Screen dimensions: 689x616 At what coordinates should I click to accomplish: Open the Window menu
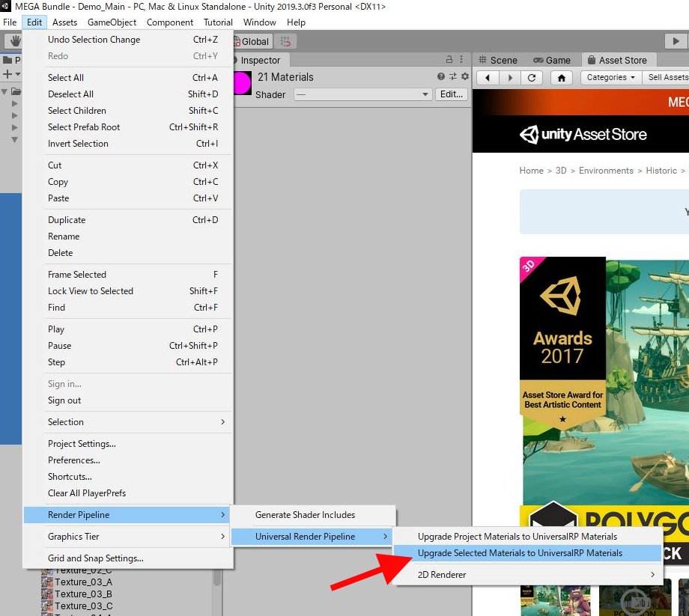[x=259, y=22]
